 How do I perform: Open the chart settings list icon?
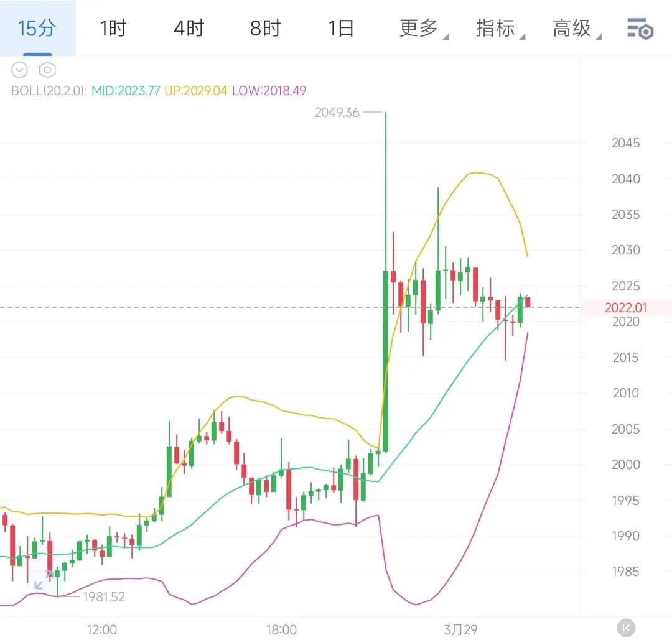(x=640, y=29)
